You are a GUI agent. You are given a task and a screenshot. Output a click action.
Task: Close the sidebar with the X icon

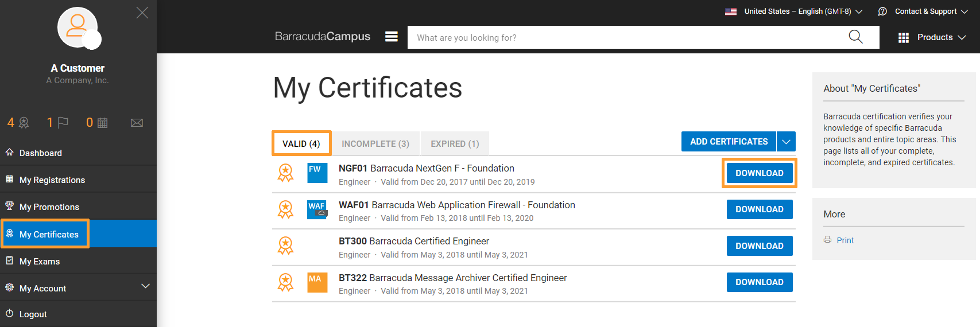(x=142, y=13)
